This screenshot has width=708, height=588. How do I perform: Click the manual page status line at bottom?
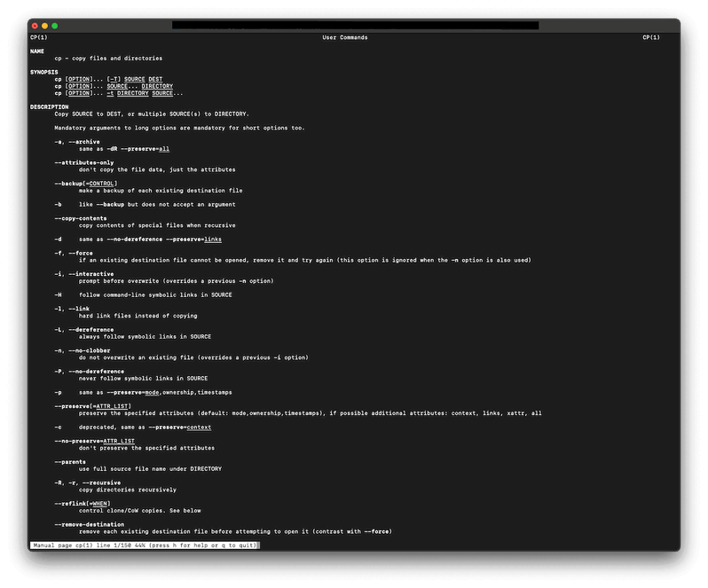coord(144,545)
